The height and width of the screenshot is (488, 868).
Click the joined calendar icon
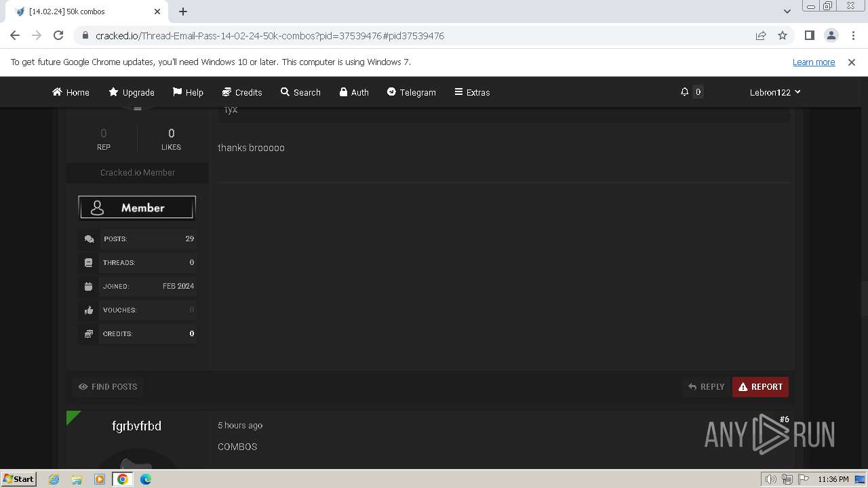[89, 286]
